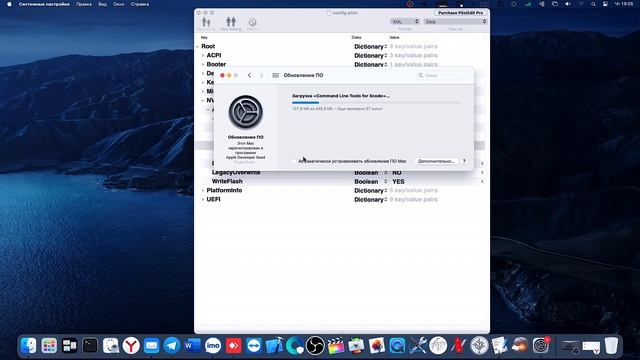Go forward in System Preferences window
The image size is (640, 360).
click(x=262, y=76)
